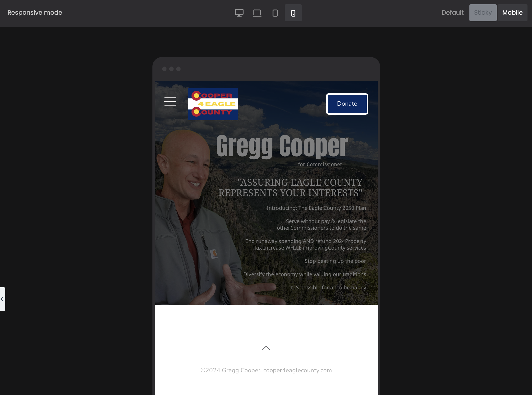Open the Default view options
Image resolution: width=532 pixels, height=395 pixels.
point(453,13)
